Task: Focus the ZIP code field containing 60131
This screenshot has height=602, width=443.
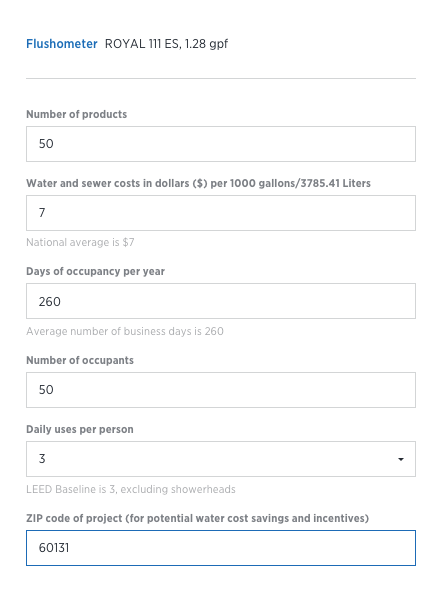Action: click(x=221, y=548)
